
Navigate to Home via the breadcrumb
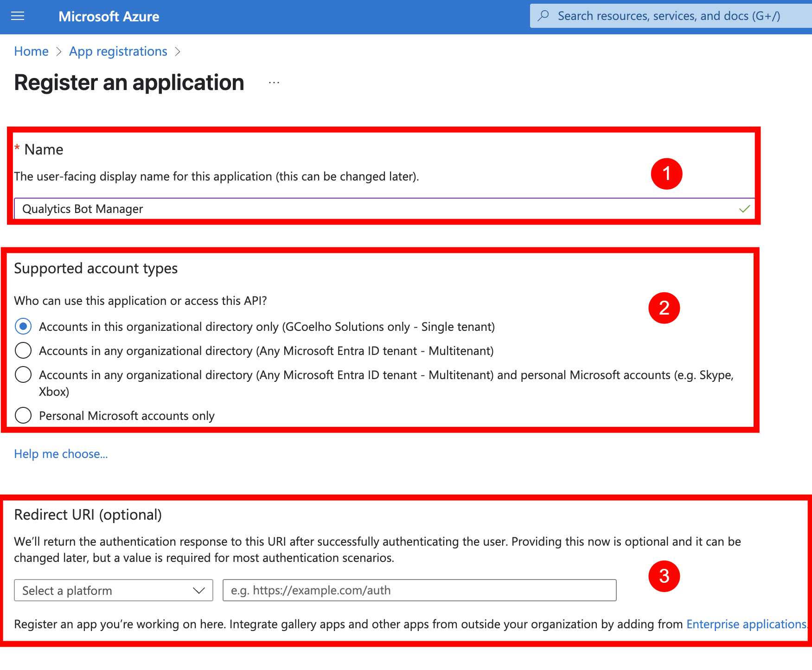click(31, 51)
